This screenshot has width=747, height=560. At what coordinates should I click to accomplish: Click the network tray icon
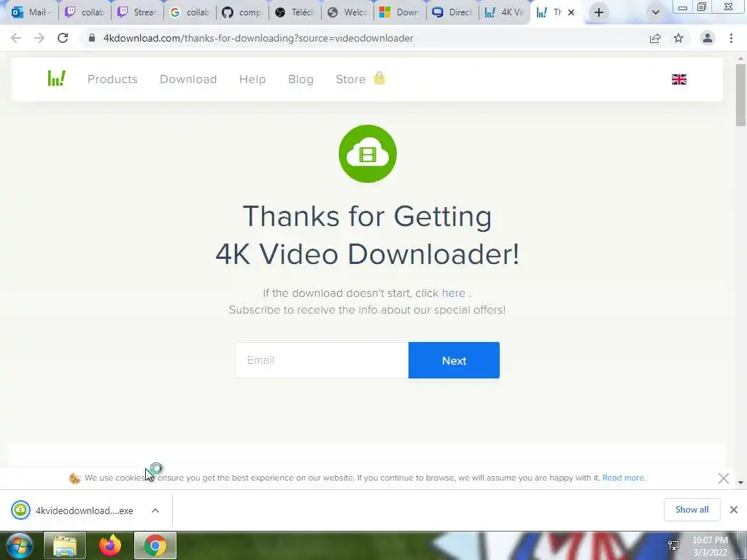[x=673, y=545]
